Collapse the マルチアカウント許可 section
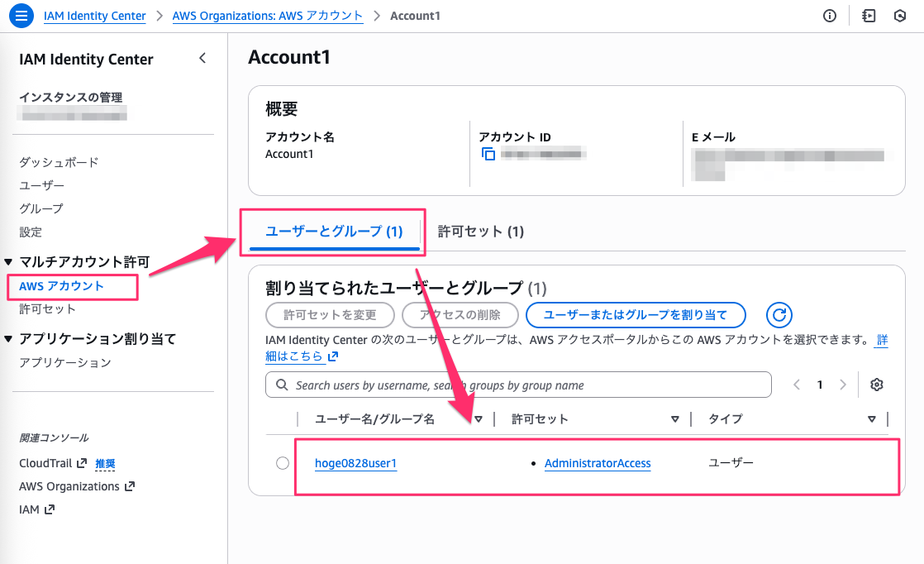The width and height of the screenshot is (924, 564). (x=8, y=262)
